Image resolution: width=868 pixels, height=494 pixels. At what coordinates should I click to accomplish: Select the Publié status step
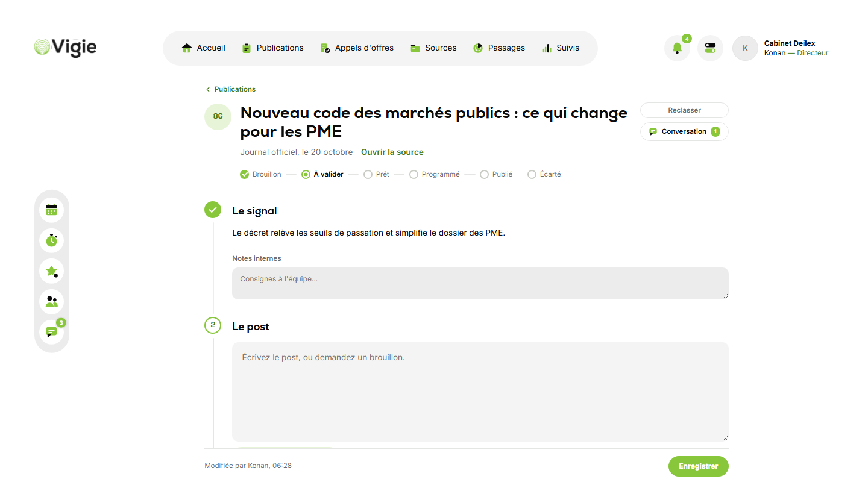[496, 174]
